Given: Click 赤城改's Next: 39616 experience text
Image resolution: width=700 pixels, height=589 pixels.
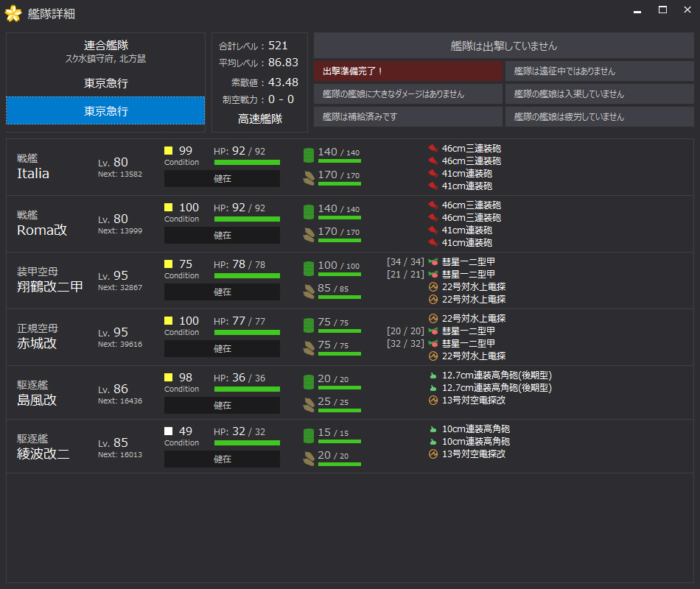Looking at the screenshot, I should click(x=120, y=344).
